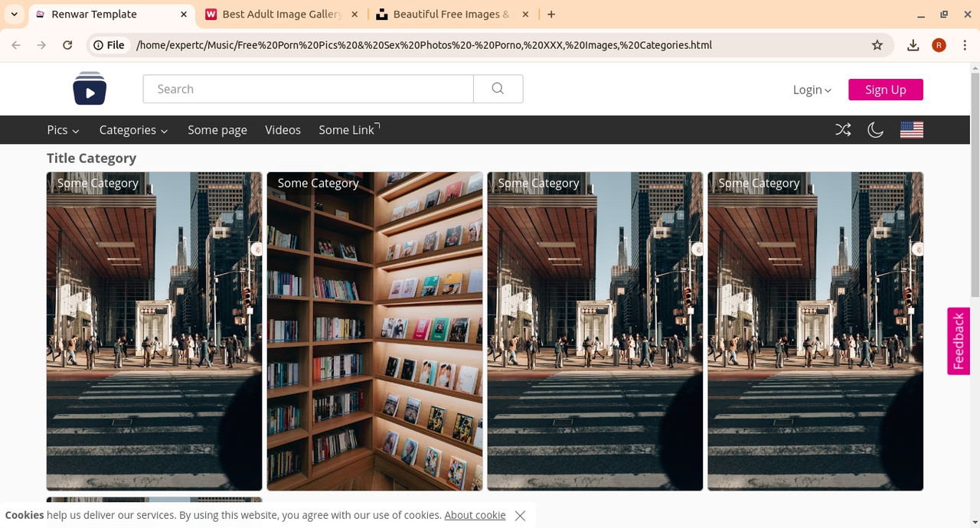
Task: Open the About cookie link
Action: coord(475,515)
